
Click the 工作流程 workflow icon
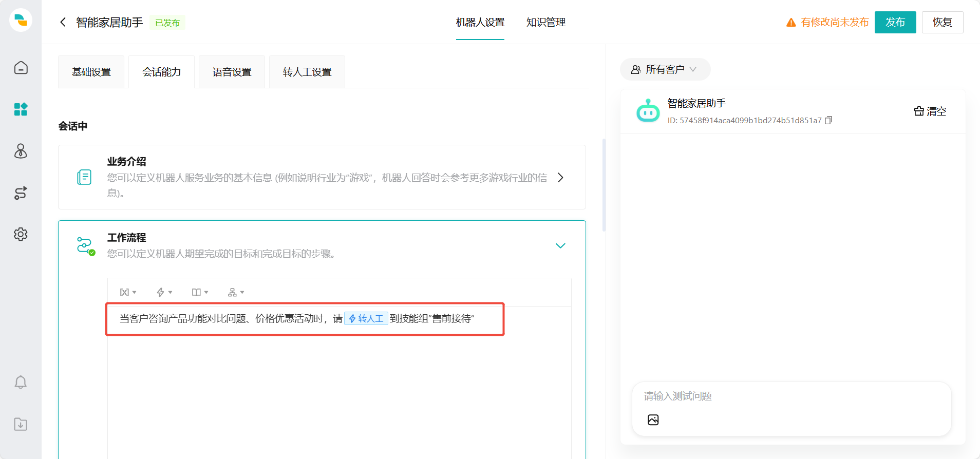[x=86, y=246]
